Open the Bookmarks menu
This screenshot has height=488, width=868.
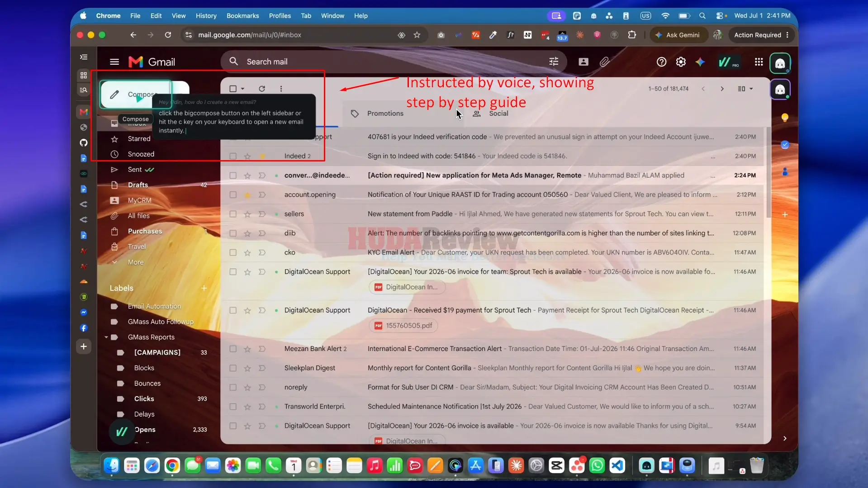pos(242,15)
